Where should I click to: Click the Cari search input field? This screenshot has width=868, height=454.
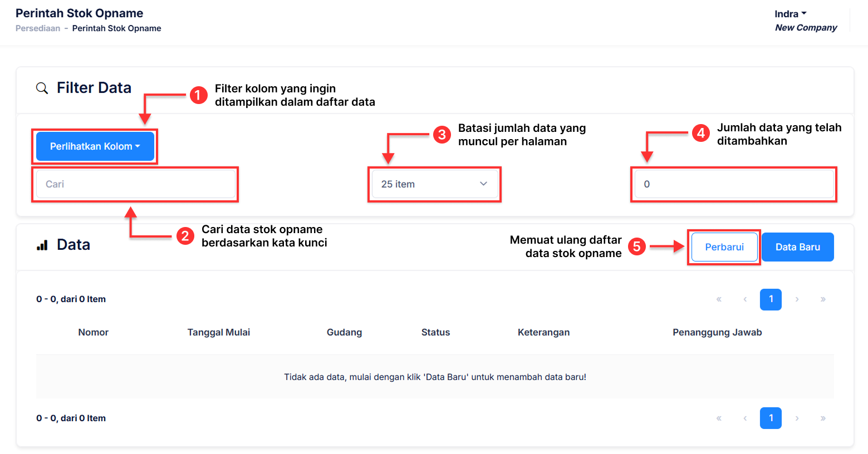(135, 184)
